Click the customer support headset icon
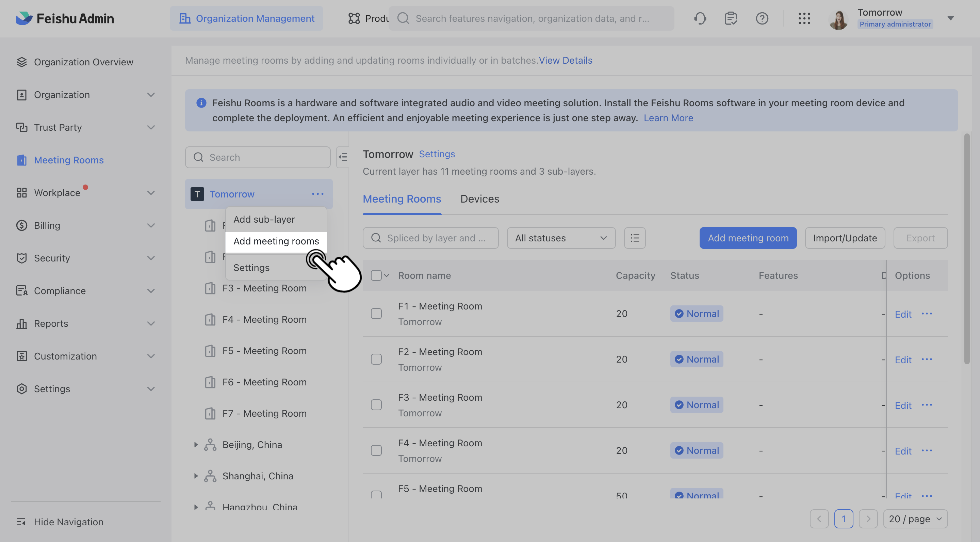 [x=700, y=18]
